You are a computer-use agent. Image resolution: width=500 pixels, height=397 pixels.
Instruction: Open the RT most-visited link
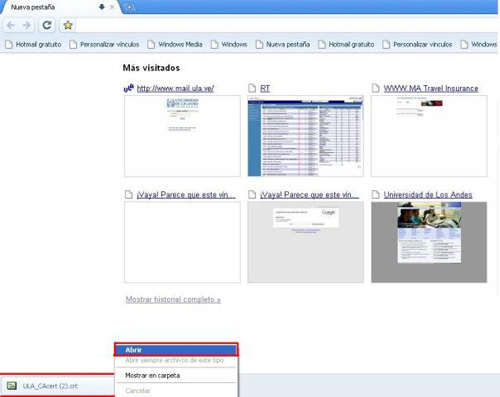265,88
